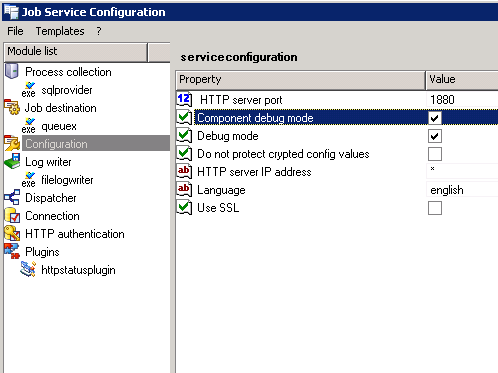Select the Component debug mode property label
The height and width of the screenshot is (373, 498).
[x=255, y=118]
